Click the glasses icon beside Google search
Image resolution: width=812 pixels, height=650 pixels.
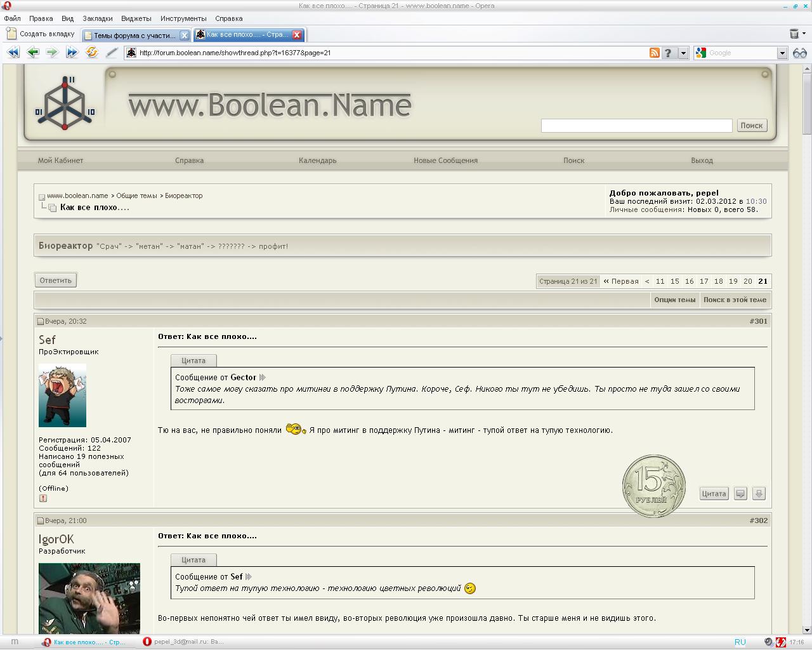799,53
